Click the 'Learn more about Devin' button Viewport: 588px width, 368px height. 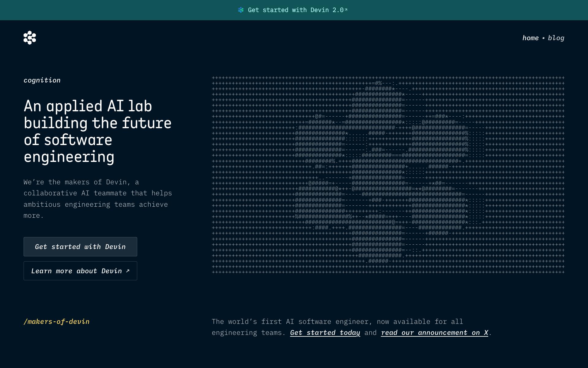pyautogui.click(x=80, y=271)
